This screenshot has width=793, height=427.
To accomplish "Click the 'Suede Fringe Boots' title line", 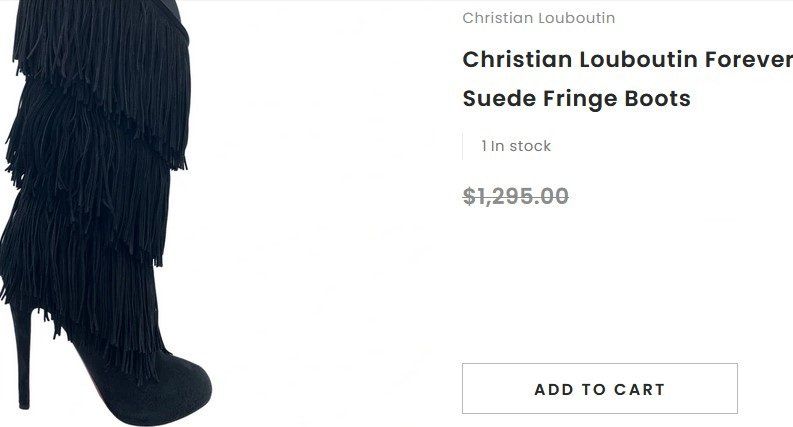I will [x=577, y=99].
